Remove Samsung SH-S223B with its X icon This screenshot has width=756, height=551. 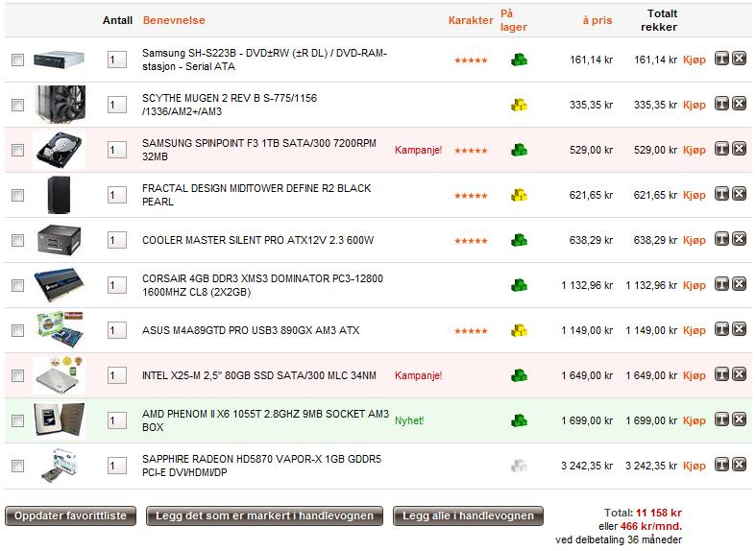pyautogui.click(x=739, y=59)
